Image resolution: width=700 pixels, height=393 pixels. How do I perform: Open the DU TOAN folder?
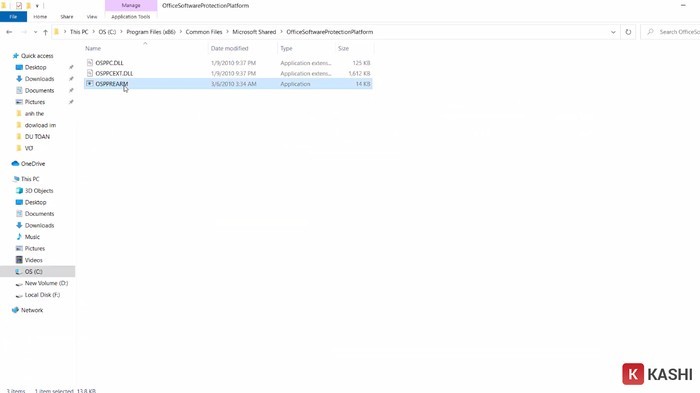coord(37,137)
